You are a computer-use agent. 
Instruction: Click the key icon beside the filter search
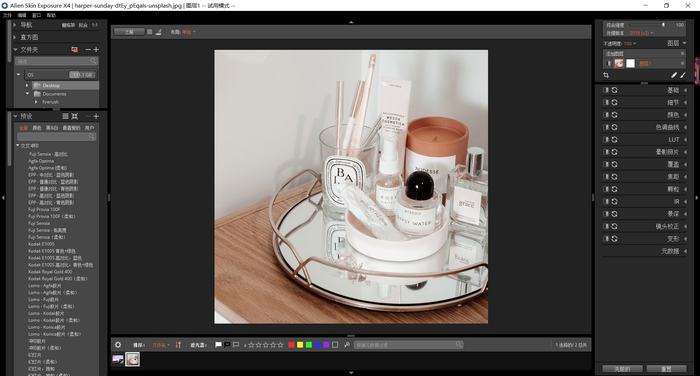coord(347,345)
